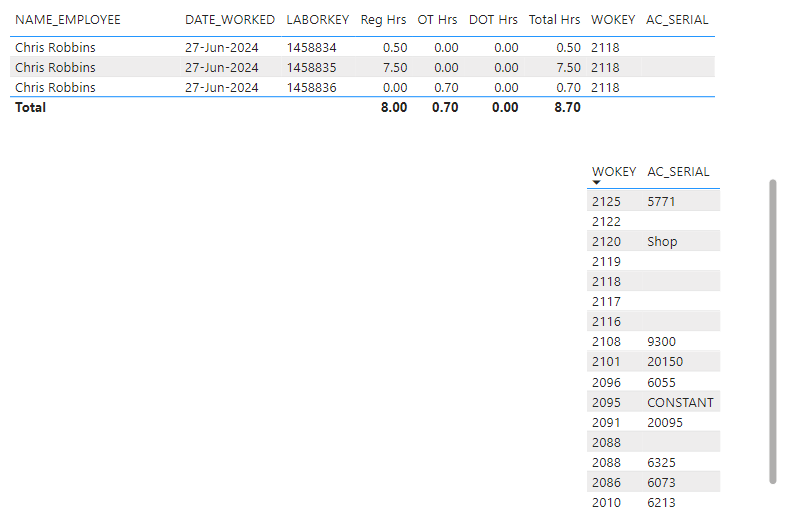Select WOKEY 2101 row
The image size is (801, 521).
click(653, 361)
